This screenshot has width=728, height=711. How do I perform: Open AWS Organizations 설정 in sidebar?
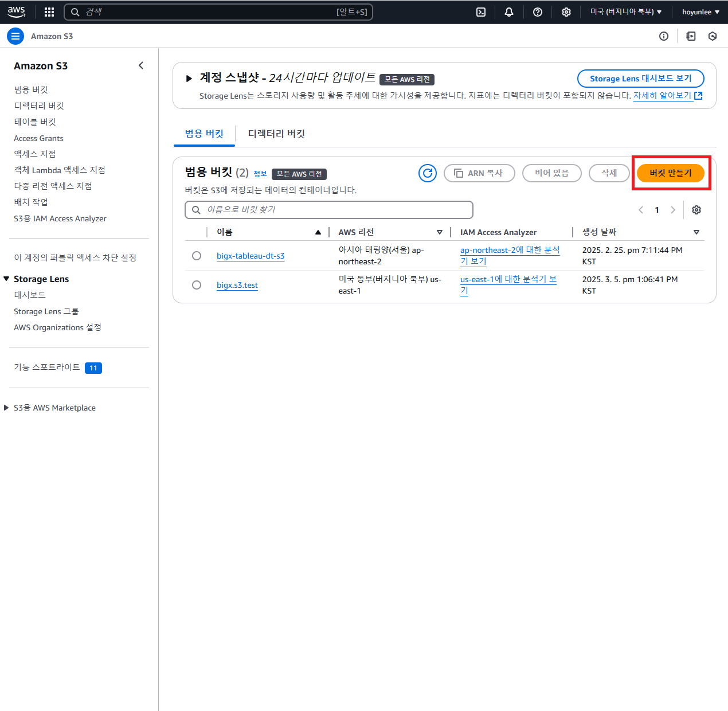point(57,327)
